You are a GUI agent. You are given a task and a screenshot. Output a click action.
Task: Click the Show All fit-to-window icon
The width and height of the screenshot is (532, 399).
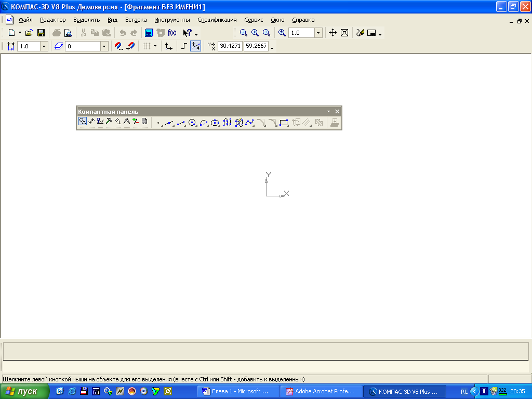(x=344, y=33)
